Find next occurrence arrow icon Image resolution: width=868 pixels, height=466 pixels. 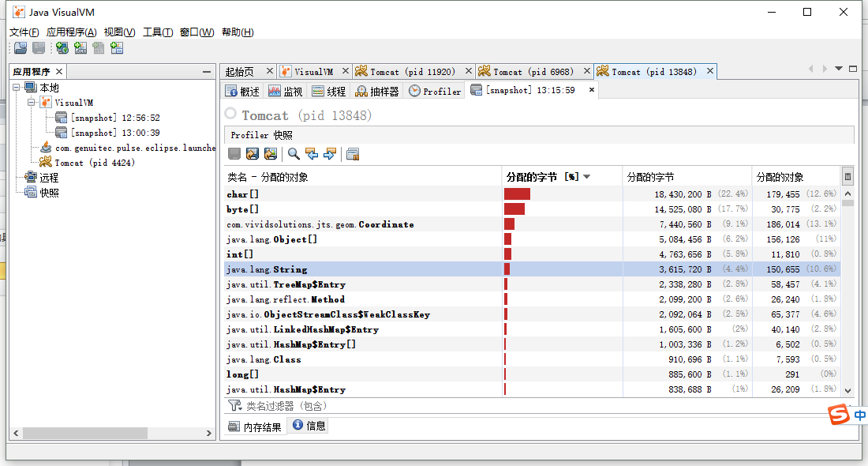pyautogui.click(x=330, y=154)
